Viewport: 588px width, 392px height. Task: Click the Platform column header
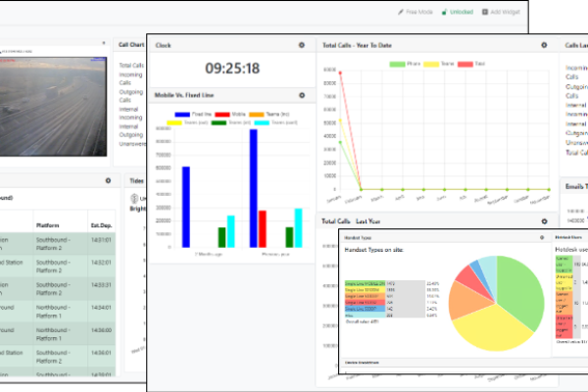48,225
